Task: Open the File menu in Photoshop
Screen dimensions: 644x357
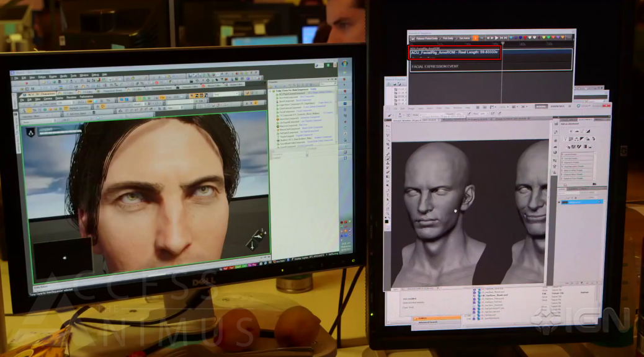Action: (x=395, y=108)
